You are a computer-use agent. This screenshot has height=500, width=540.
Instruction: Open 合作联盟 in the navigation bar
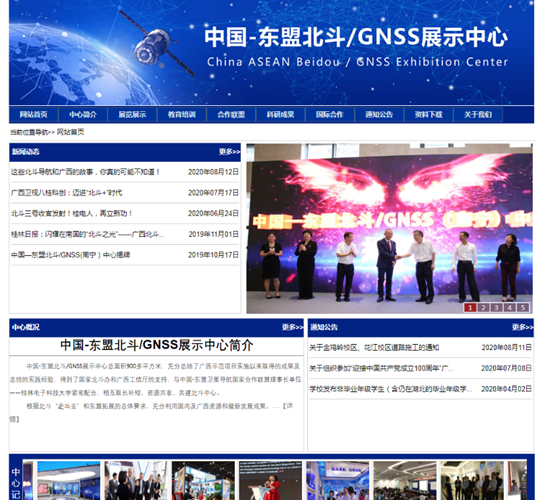(231, 114)
